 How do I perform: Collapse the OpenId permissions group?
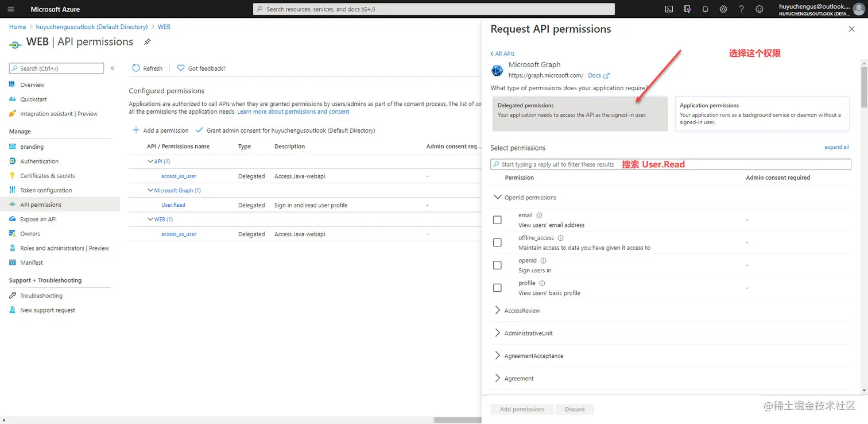pos(497,197)
